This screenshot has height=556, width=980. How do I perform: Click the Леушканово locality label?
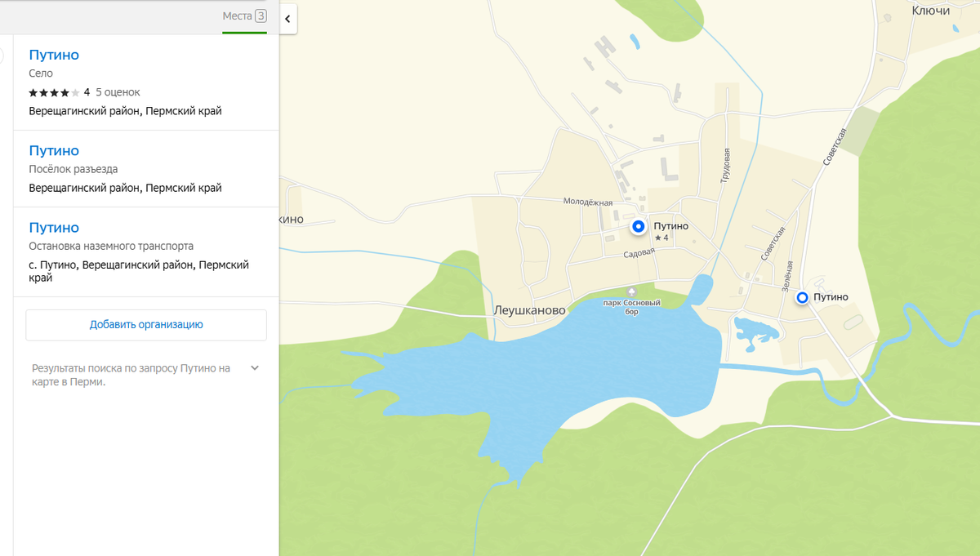[x=529, y=309]
